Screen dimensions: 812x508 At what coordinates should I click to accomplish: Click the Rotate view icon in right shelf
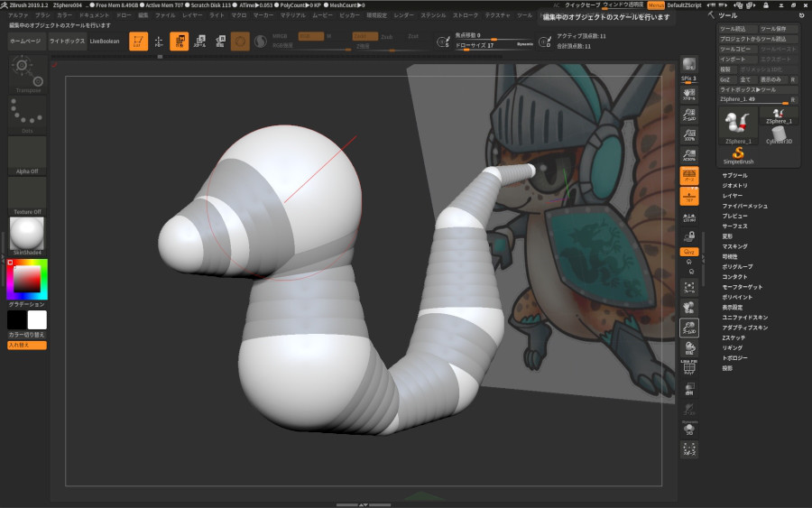pos(689,348)
